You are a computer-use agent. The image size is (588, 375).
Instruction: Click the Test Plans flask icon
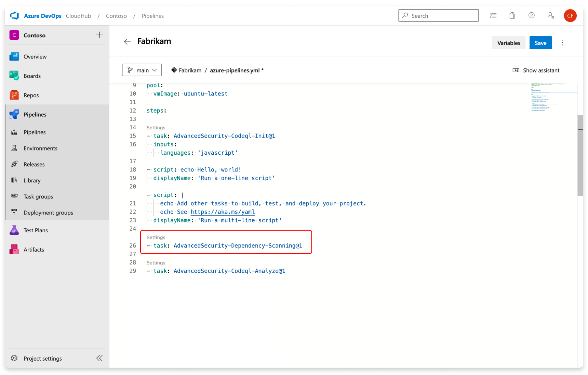(14, 230)
